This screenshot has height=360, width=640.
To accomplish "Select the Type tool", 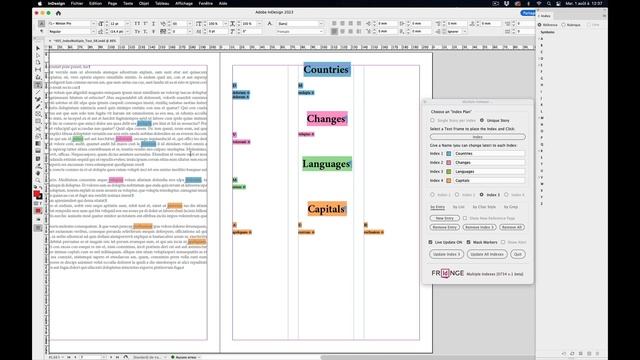I will pos(38,85).
